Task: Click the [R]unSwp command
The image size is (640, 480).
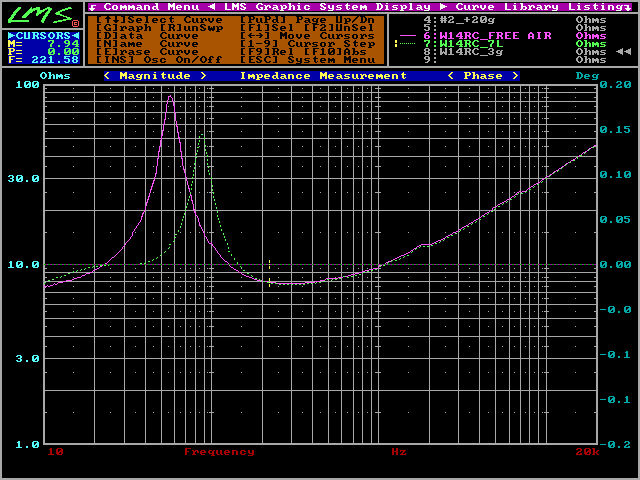Action: point(191,28)
